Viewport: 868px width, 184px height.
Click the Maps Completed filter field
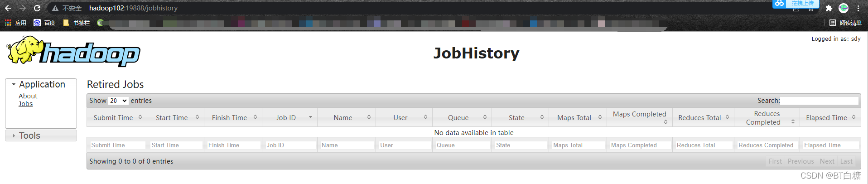pos(640,145)
